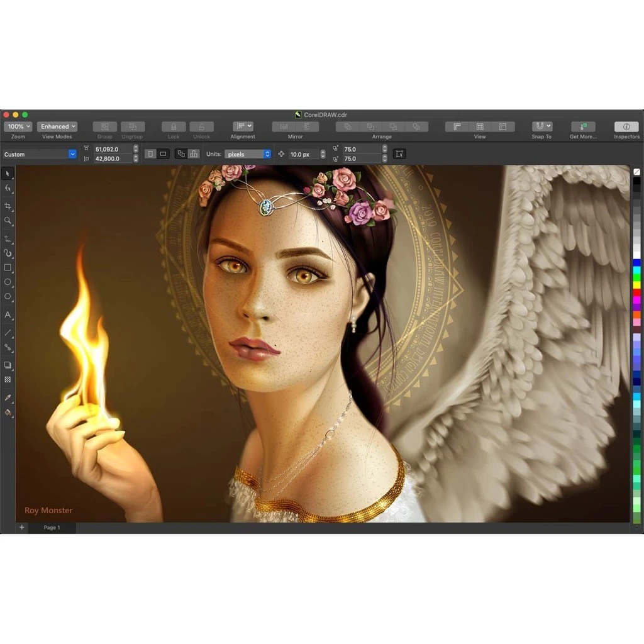The height and width of the screenshot is (644, 644).
Task: Click the nudge distance crosshair icon
Action: pos(281,154)
